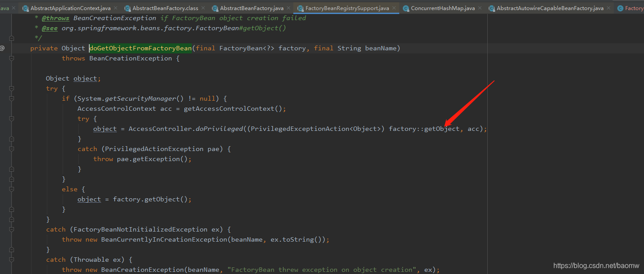Collapse the inner 'try {' block below AccessControlContext
Screen dimensions: 644x274
(11, 119)
